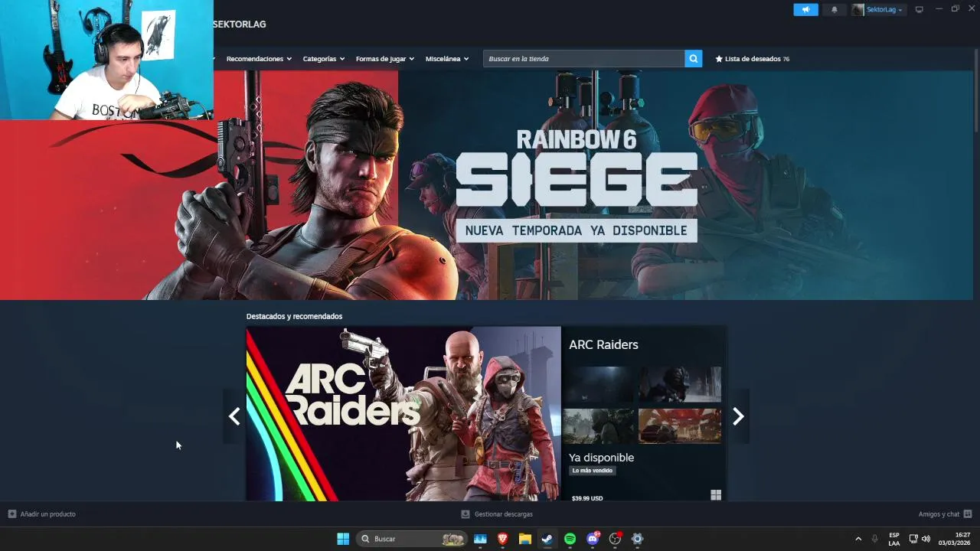Open Discord from the taskbar

[593, 539]
